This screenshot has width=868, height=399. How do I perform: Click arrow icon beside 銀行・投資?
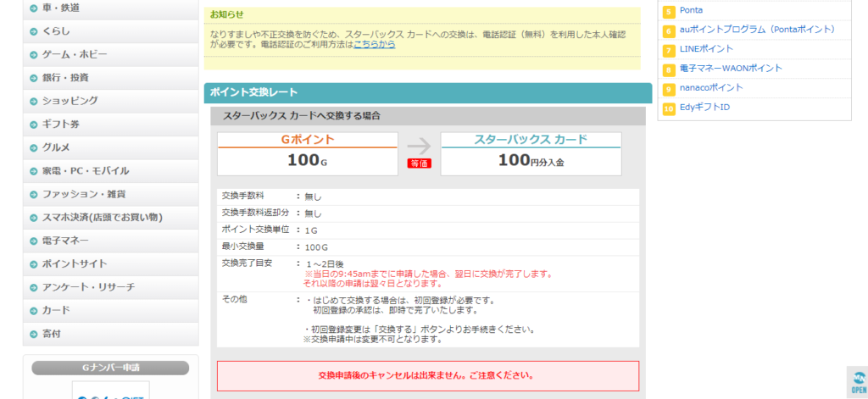(x=34, y=79)
